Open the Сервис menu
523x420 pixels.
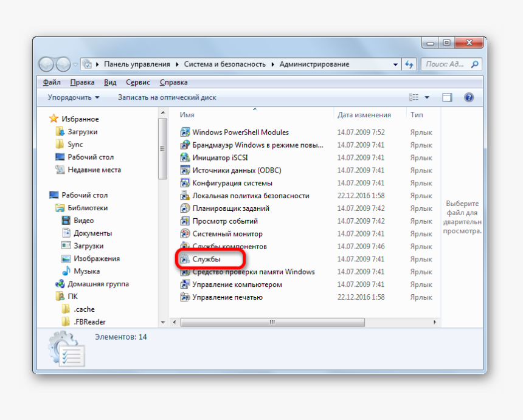(x=137, y=81)
